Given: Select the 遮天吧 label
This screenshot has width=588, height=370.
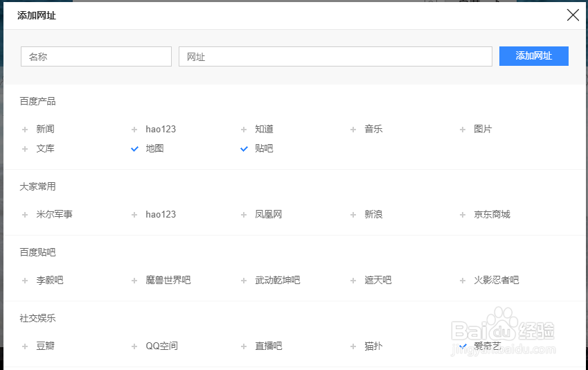Looking at the screenshot, I should point(378,280).
